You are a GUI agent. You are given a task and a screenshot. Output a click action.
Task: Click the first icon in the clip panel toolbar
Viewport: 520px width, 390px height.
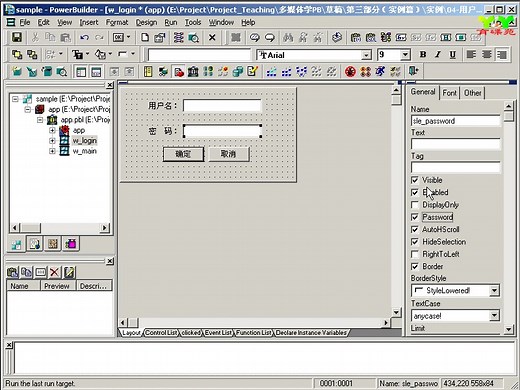click(x=13, y=272)
